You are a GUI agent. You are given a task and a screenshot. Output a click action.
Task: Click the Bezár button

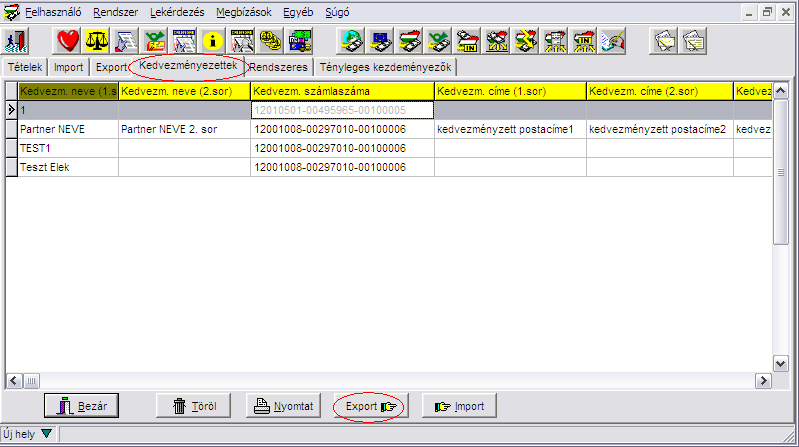82,406
